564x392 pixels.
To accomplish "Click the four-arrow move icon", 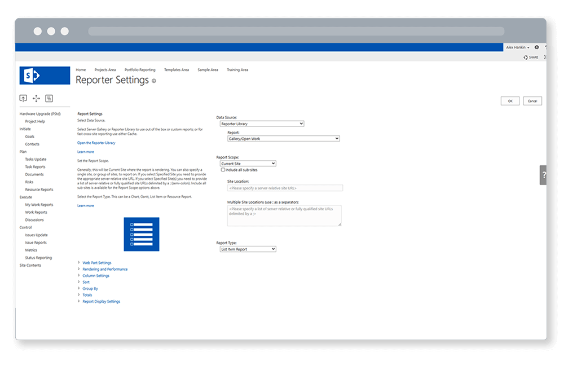I will [36, 98].
